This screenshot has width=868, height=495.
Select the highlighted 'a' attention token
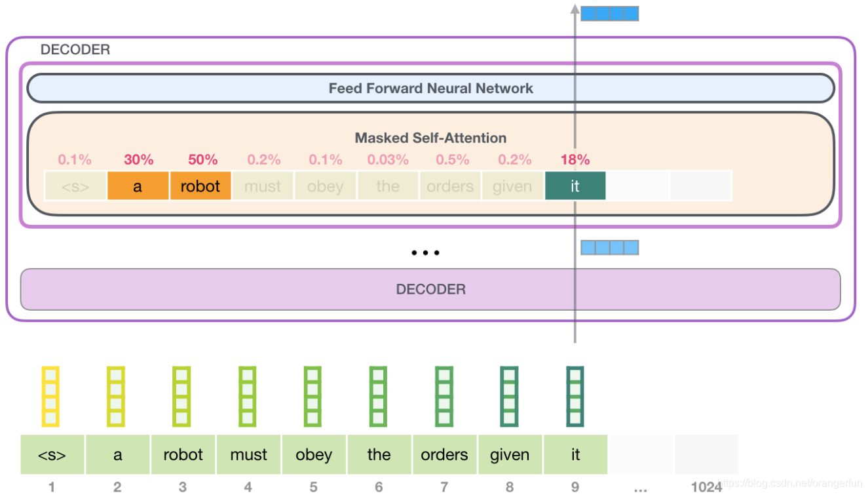point(138,186)
